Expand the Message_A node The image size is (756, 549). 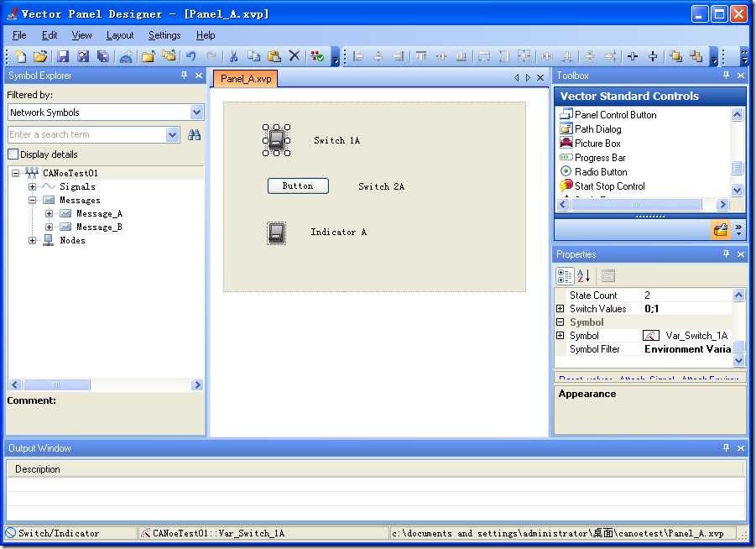coord(50,213)
